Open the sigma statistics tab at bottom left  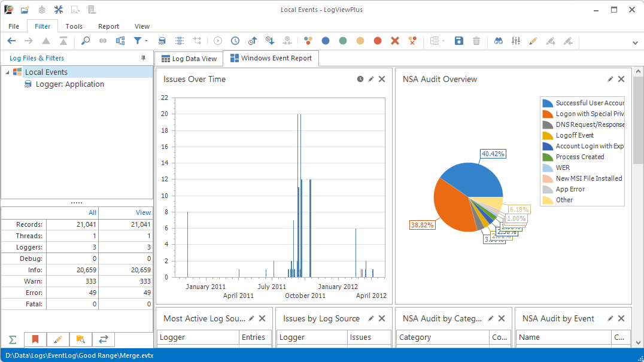13,340
